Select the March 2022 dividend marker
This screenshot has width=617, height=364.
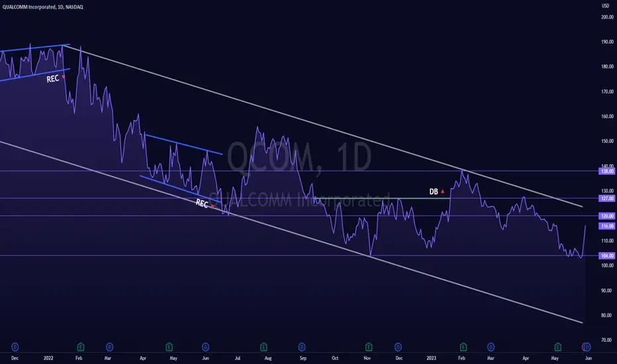(109, 347)
